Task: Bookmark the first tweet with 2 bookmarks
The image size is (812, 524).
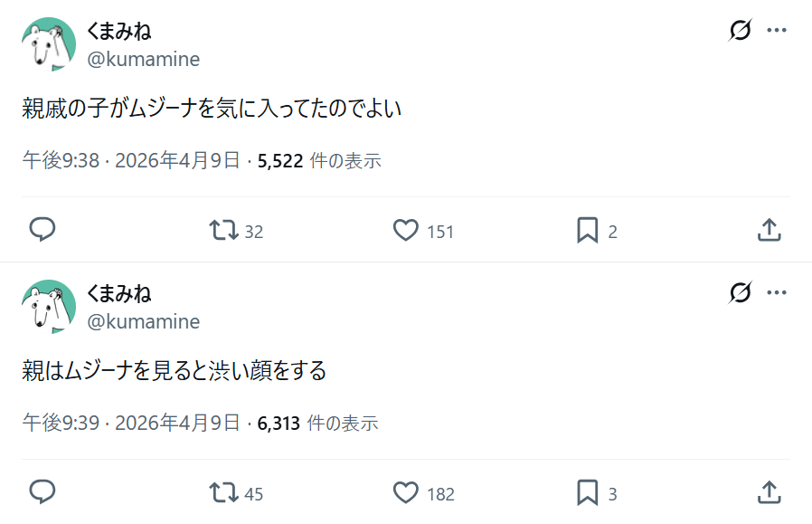Action: tap(588, 231)
